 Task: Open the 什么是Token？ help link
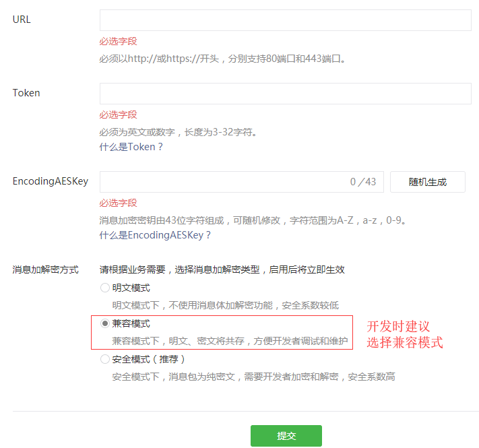point(131,147)
